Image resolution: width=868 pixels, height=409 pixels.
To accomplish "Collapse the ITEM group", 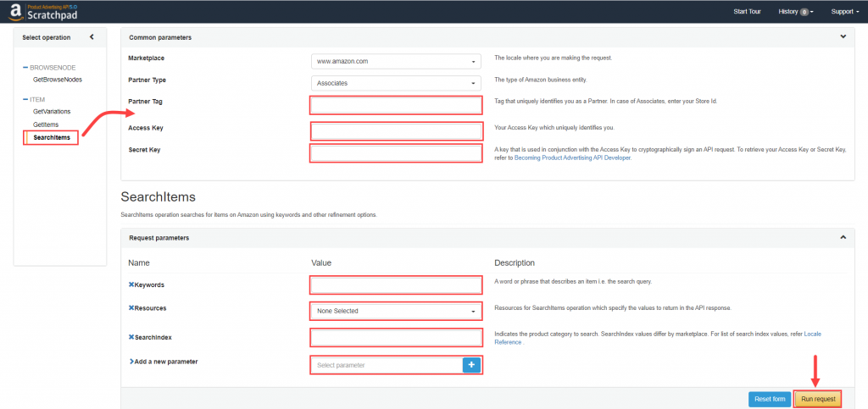I will 25,99.
